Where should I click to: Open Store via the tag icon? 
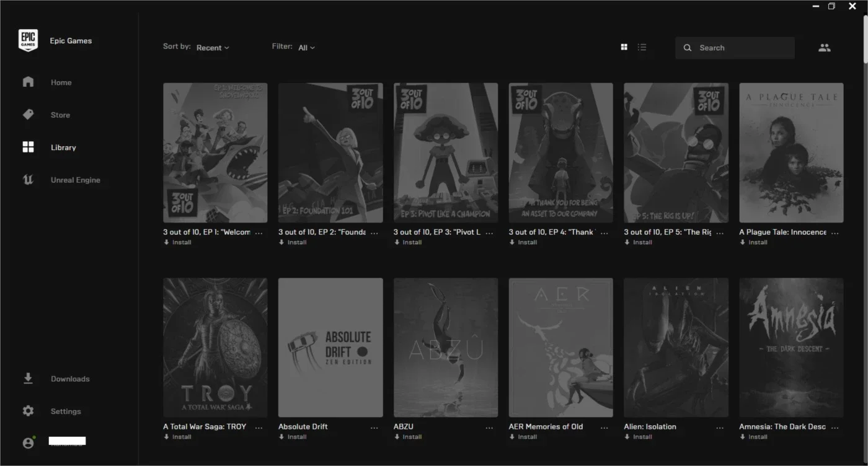coord(28,115)
